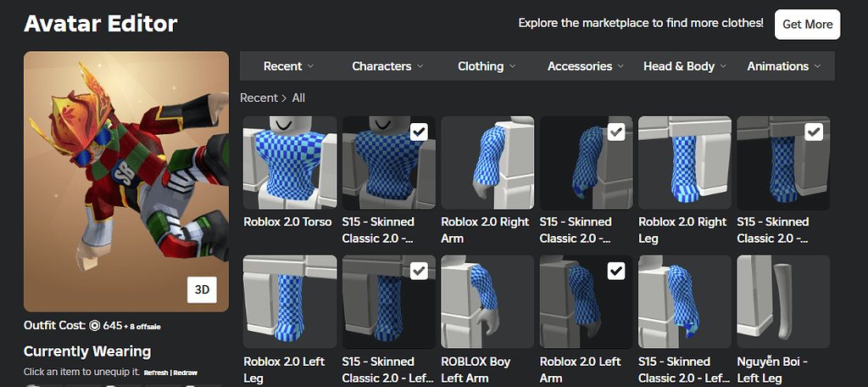Click 'Explore the marketplace to find more clothes!' text
The height and width of the screenshot is (387, 868).
641,23
